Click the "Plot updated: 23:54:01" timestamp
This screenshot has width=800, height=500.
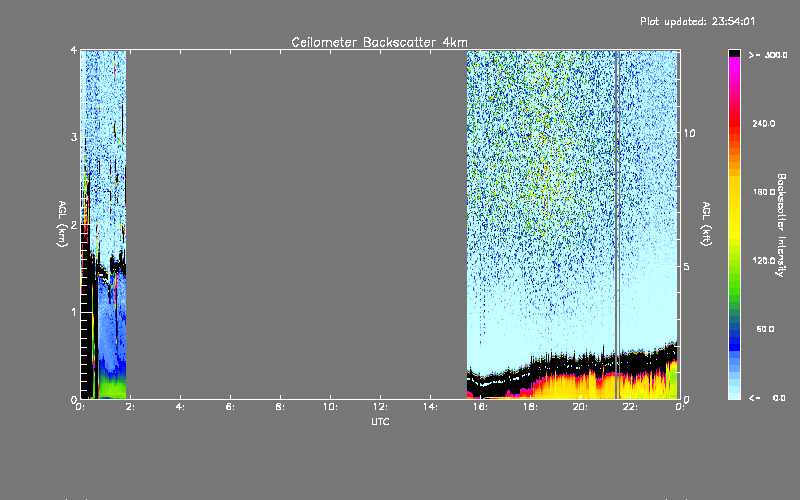(697, 21)
